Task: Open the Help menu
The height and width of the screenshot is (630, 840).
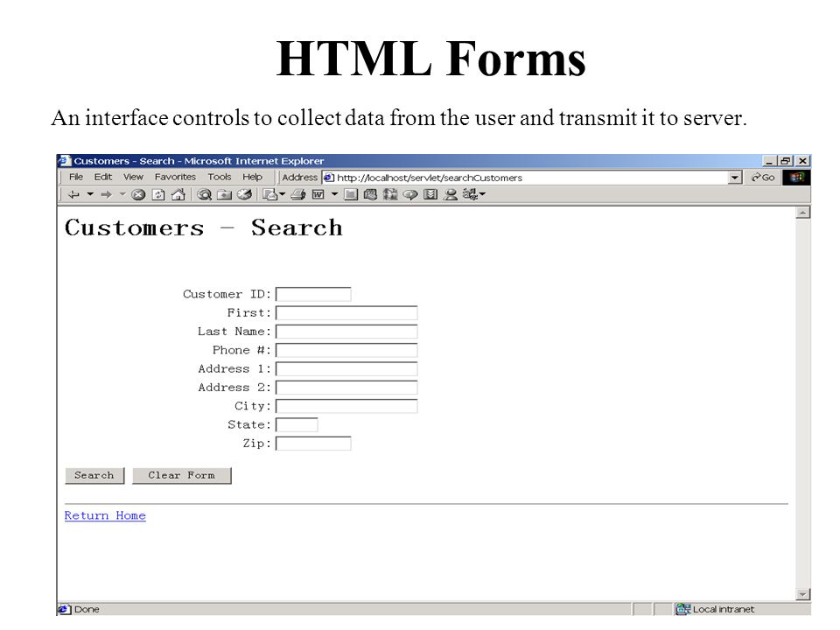Action: click(252, 177)
